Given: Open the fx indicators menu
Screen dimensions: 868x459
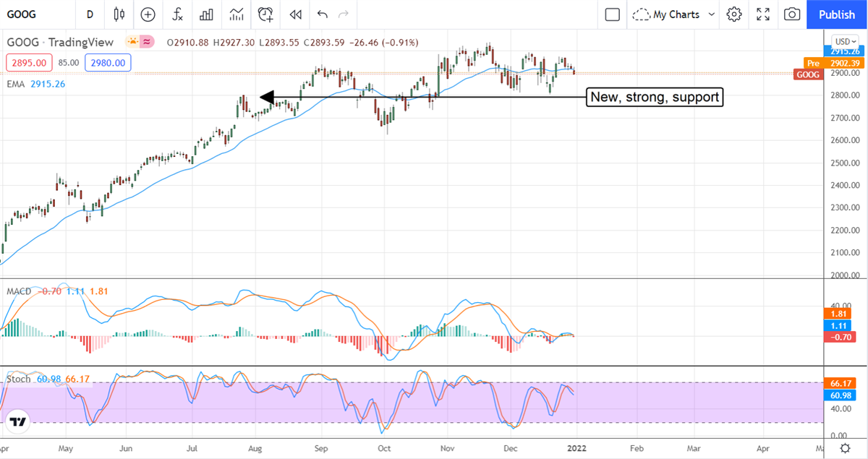Looking at the screenshot, I should click(176, 14).
